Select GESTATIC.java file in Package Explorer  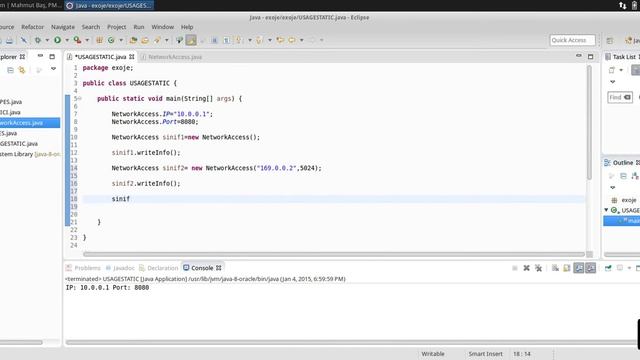(19, 144)
